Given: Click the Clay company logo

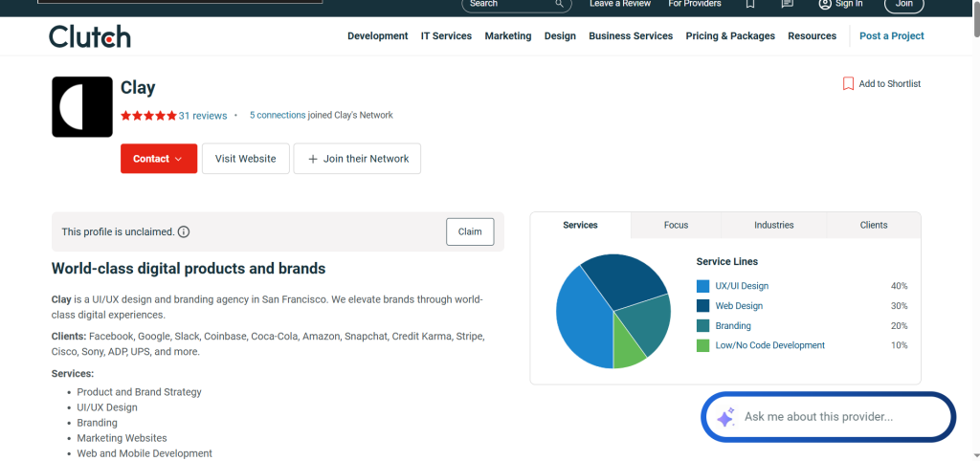Looking at the screenshot, I should point(81,106).
